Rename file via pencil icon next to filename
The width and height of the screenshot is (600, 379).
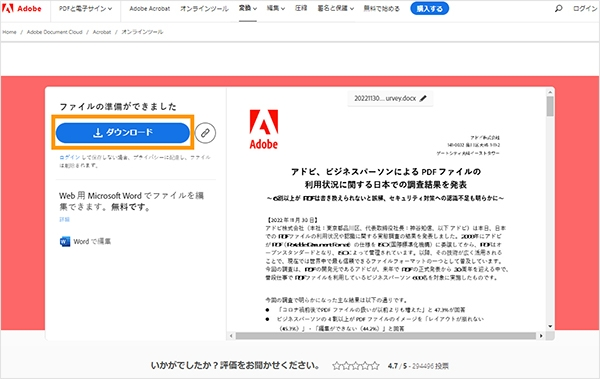[423, 98]
